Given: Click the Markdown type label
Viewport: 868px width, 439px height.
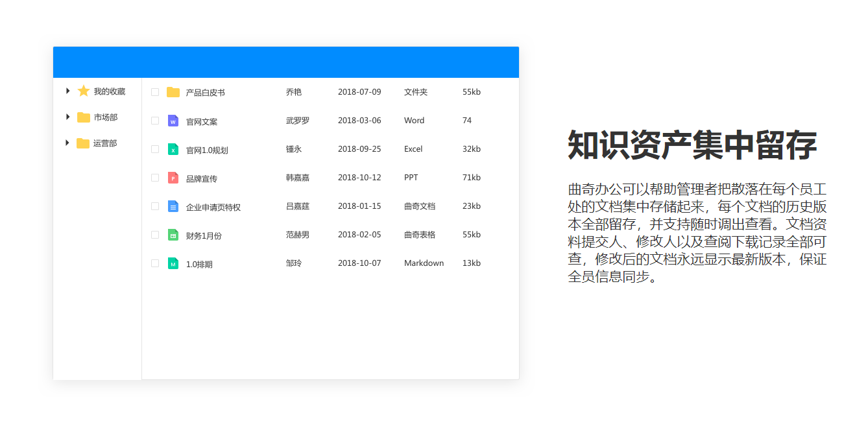Looking at the screenshot, I should [424, 263].
